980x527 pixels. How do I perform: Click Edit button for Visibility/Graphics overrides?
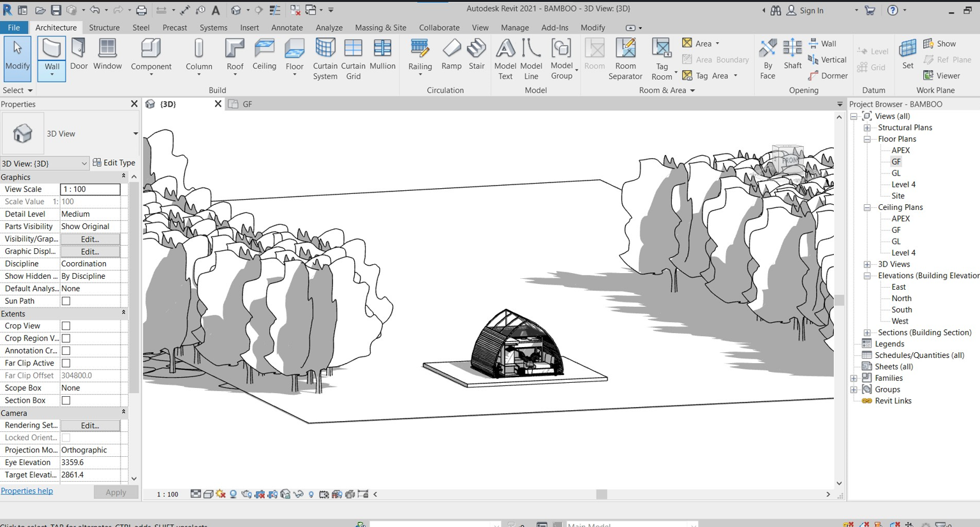90,239
